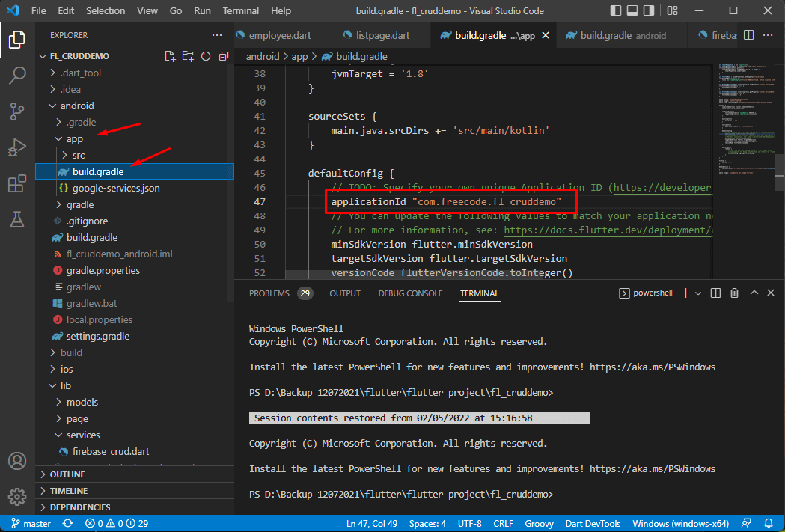Kill terminal using the trash icon
The image size is (785, 532).
(x=734, y=293)
